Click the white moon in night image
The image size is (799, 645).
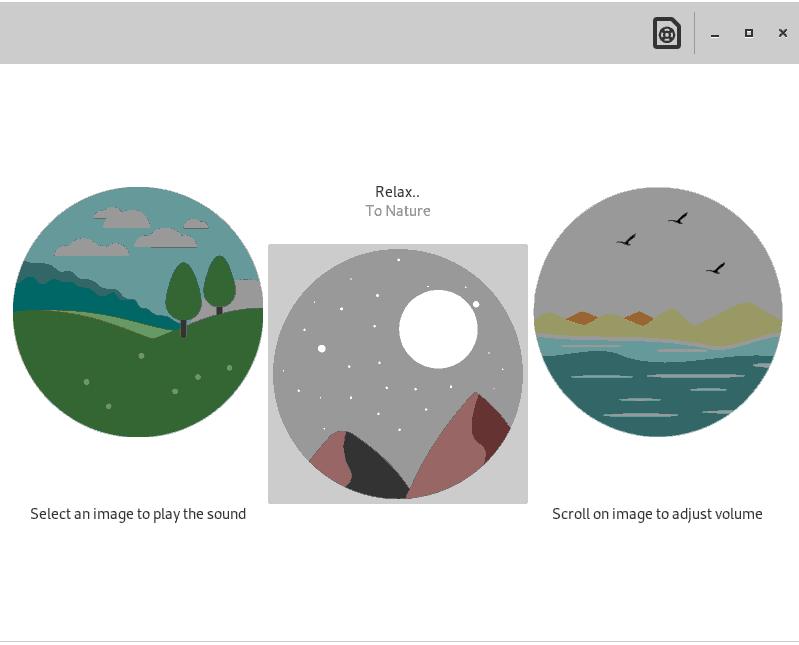(438, 329)
